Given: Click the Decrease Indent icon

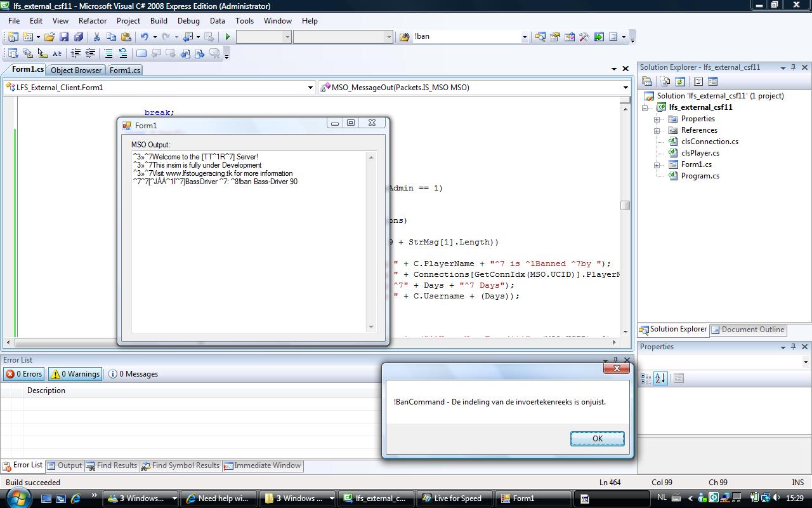Looking at the screenshot, I should pos(75,53).
